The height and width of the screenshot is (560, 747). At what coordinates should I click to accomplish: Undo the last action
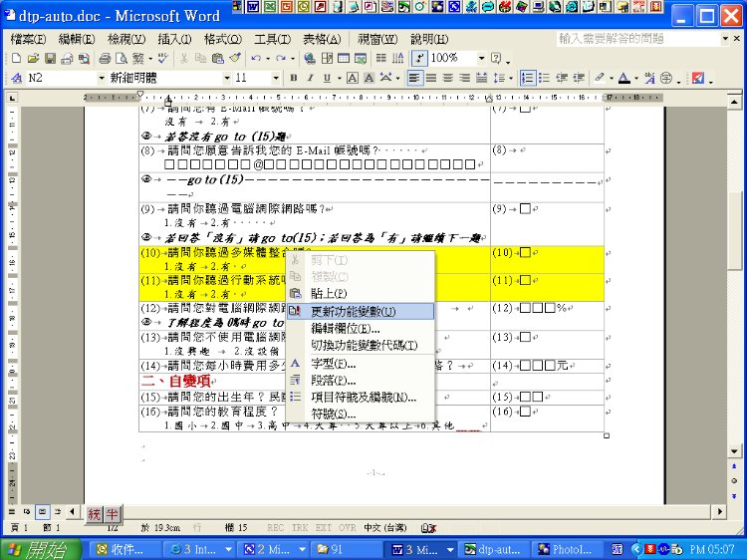point(256,58)
